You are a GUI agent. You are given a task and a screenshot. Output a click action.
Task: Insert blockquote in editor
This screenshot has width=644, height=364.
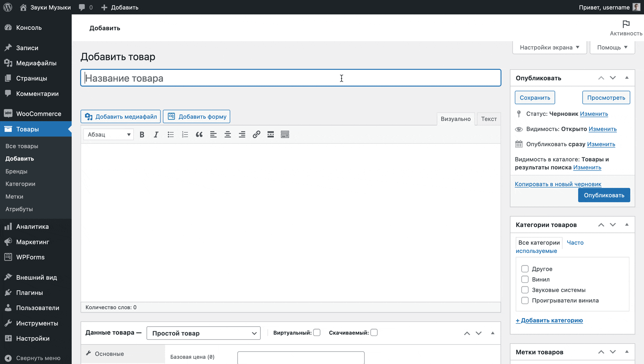tap(199, 135)
